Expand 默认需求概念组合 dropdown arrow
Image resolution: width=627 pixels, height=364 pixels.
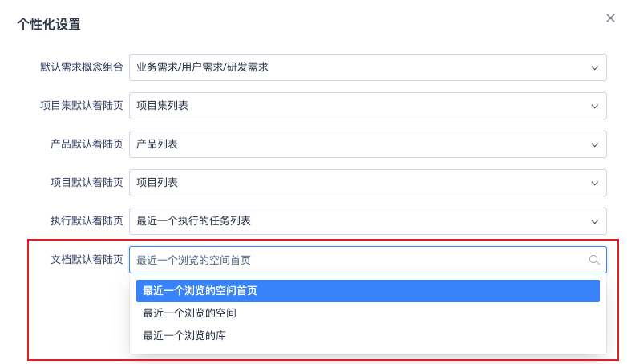594,67
